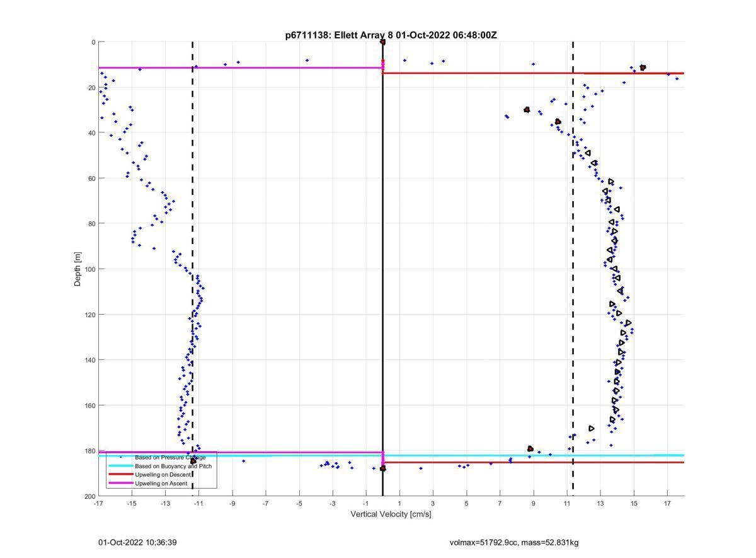Select the 'Vertical Velocity [cm/s]' axis label
Screen dimensions: 756x558
(391, 514)
